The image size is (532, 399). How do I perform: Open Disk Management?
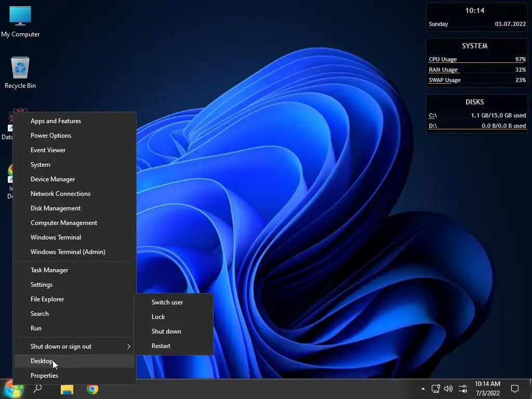[75, 208]
